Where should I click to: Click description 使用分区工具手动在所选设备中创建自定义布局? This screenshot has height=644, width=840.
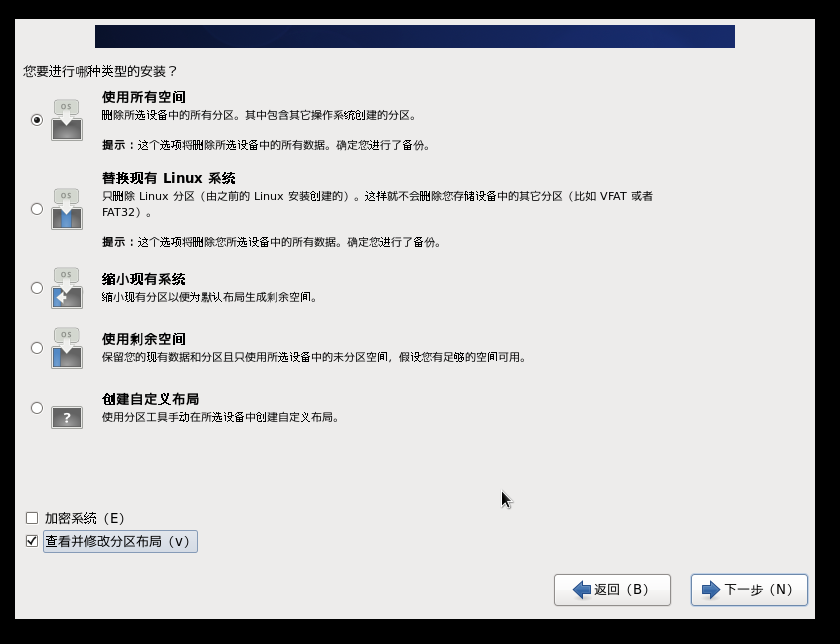(x=221, y=417)
